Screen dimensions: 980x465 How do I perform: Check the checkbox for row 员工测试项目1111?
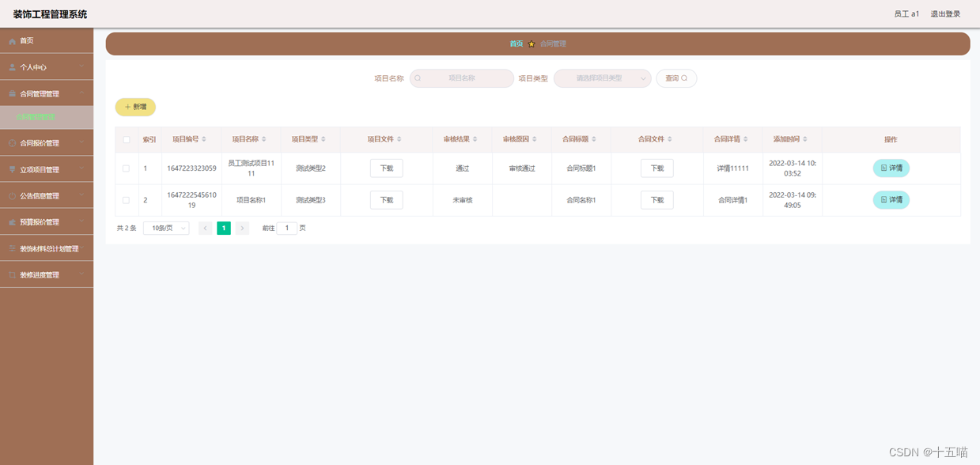coord(125,168)
